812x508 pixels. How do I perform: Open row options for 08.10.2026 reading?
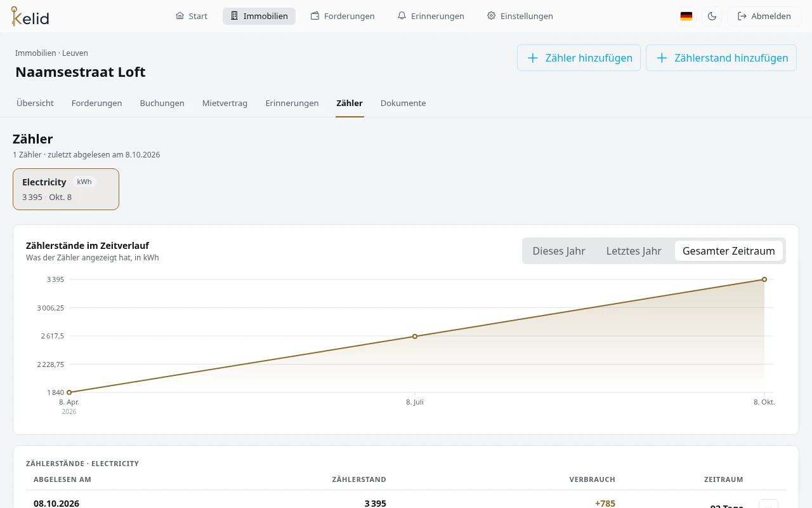(x=768, y=504)
